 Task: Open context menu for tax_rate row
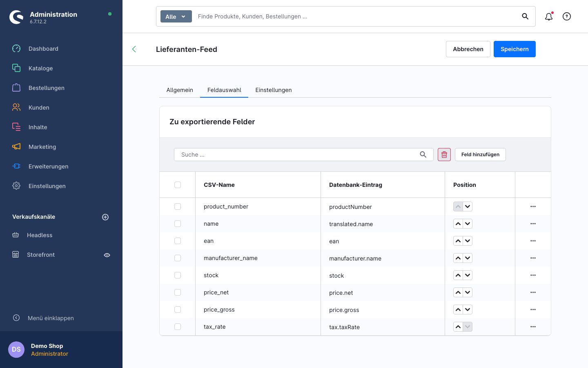tap(533, 327)
